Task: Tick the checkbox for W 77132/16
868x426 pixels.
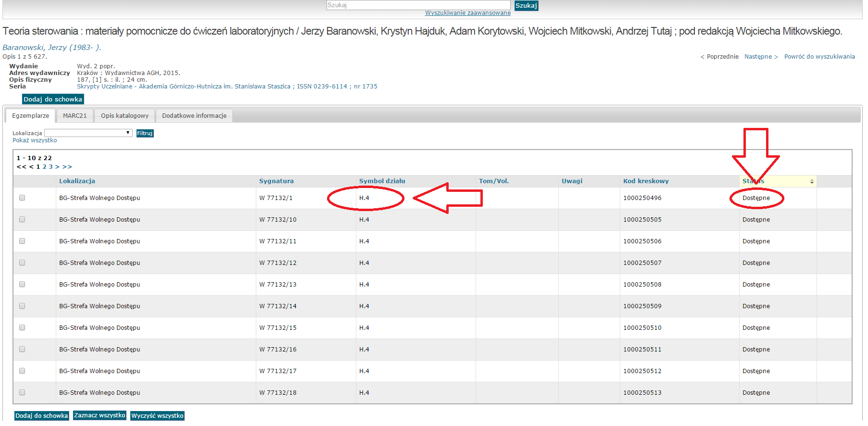Action: click(x=22, y=349)
